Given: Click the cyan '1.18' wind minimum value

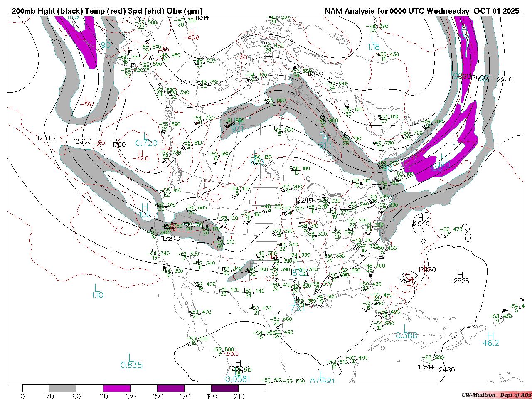Looking at the screenshot, I should pos(374,47).
